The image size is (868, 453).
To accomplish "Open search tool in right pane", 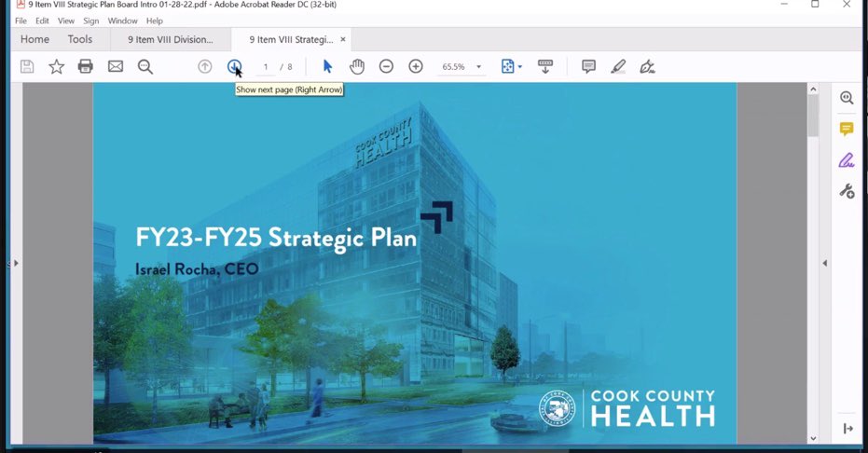I will (x=847, y=98).
